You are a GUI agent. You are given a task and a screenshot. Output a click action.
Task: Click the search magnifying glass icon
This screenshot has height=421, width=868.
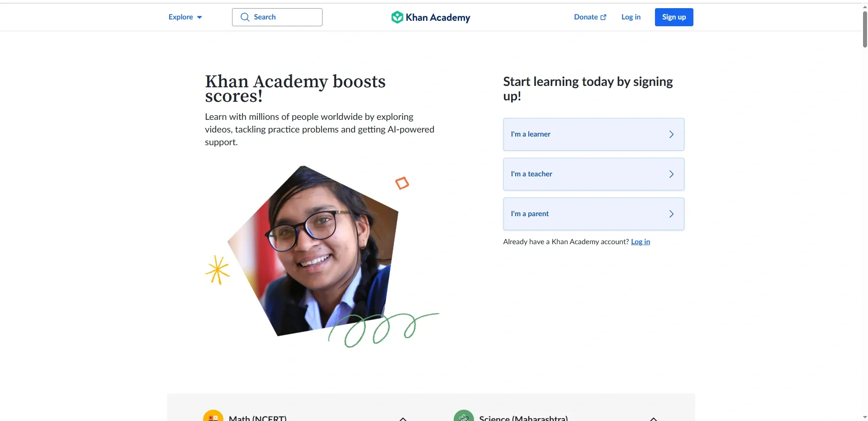click(245, 17)
